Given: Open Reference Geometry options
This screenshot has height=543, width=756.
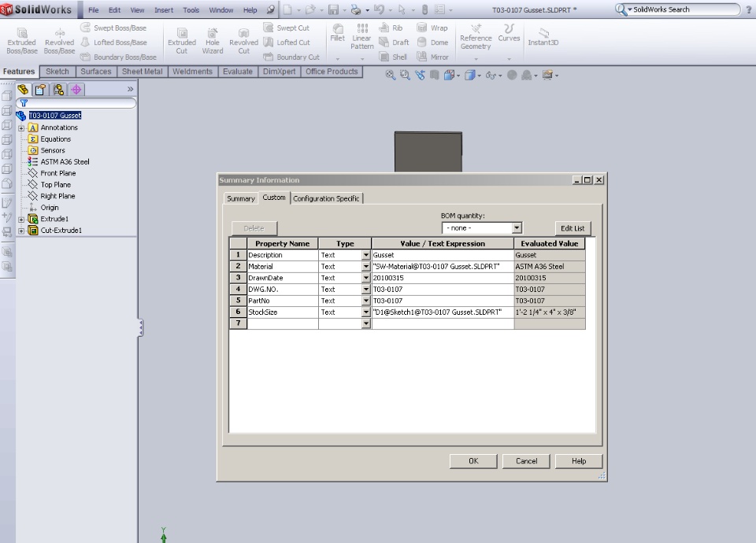Looking at the screenshot, I should coord(476,37).
